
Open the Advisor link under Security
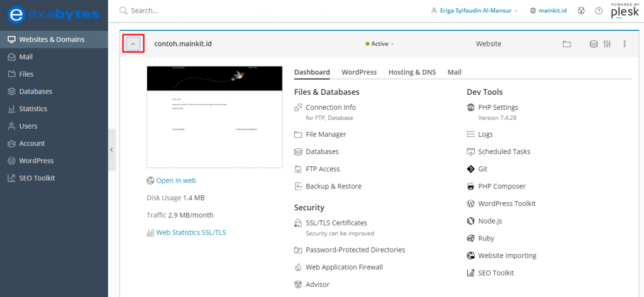(318, 284)
